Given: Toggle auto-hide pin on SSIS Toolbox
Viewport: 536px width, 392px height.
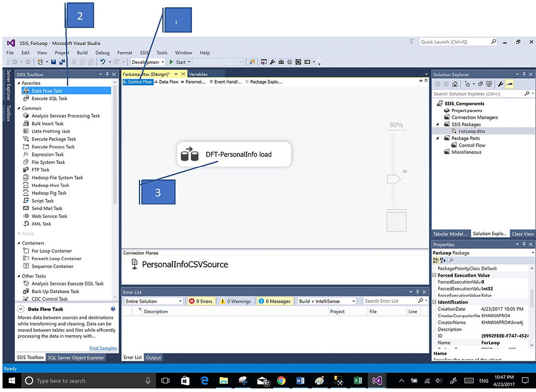Looking at the screenshot, I should click(107, 74).
